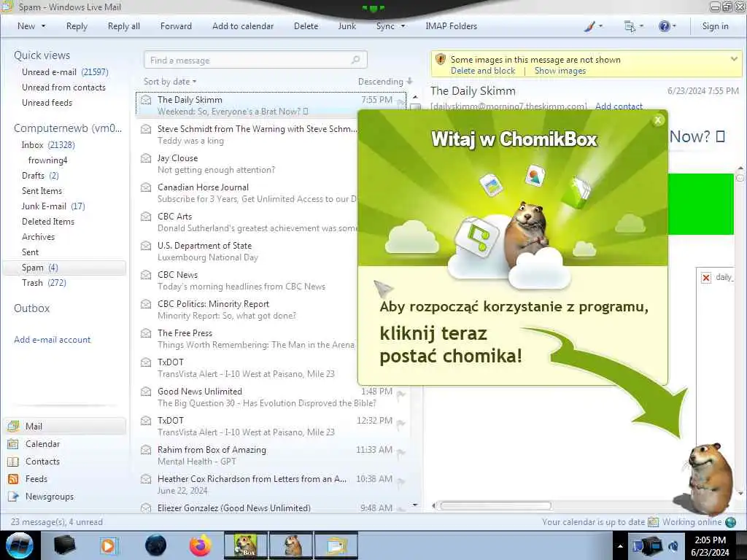Click the envelope icon of Jay Clouse message

tap(146, 158)
